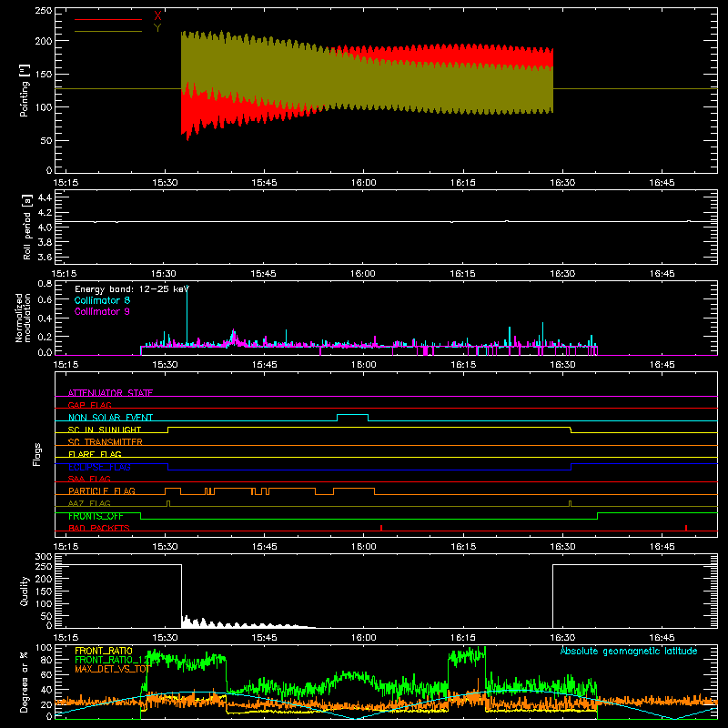Click the GAP_FLAG label

point(90,405)
